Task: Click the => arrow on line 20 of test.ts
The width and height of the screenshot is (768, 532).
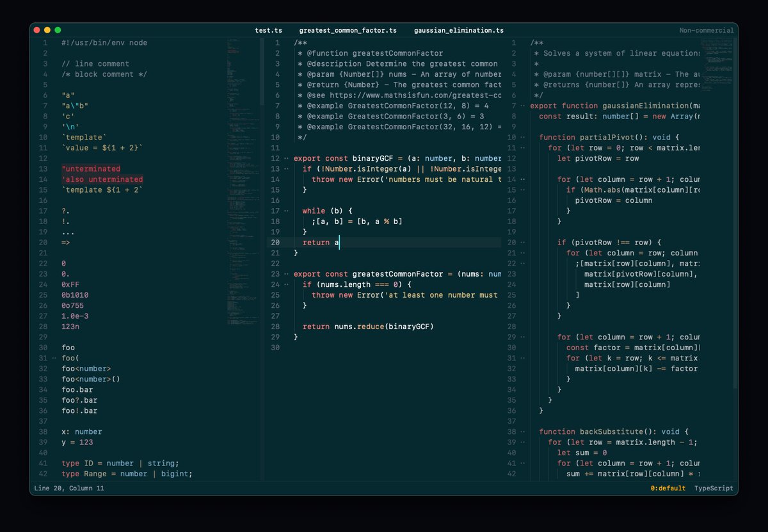Action: pos(66,243)
